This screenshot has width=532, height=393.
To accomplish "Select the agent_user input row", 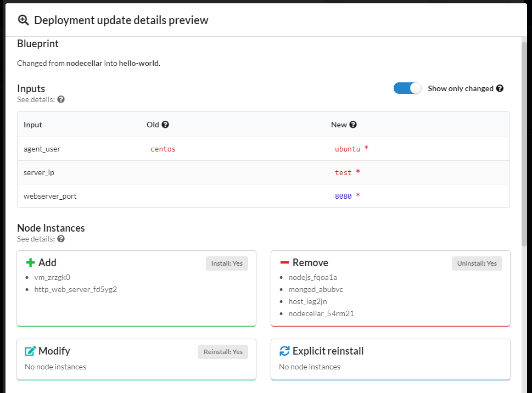I will [x=264, y=149].
